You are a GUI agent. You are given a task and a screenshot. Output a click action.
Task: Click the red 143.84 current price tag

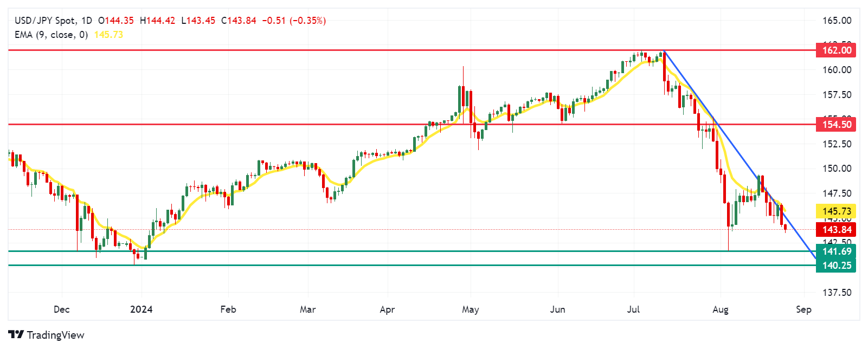pyautogui.click(x=837, y=230)
